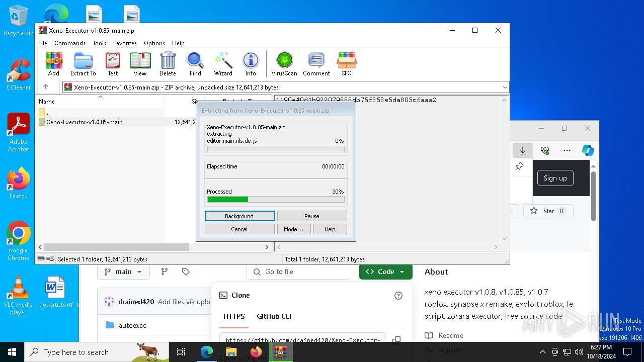
Task: Open the Adobe Acrobat desktop shortcut
Action: click(18, 132)
